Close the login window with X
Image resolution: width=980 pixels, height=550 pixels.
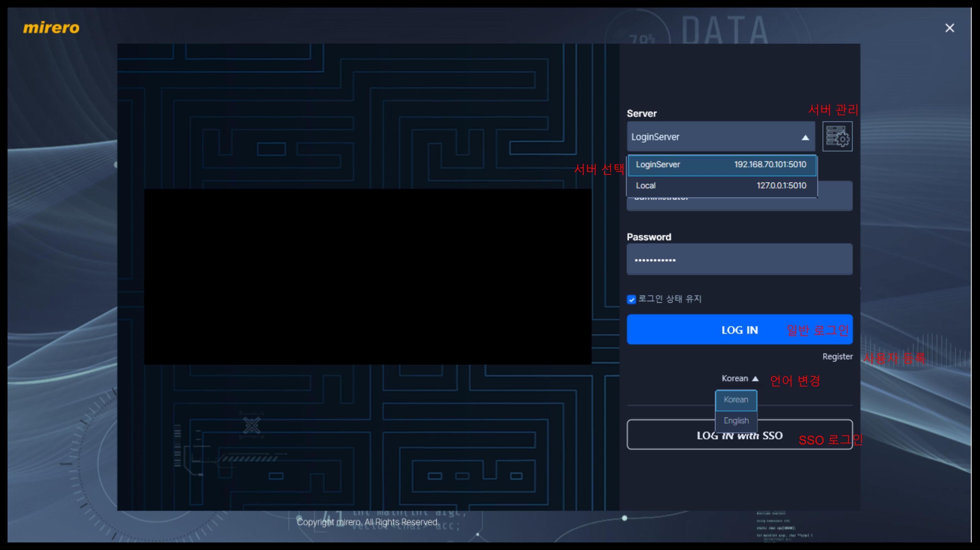coord(949,28)
